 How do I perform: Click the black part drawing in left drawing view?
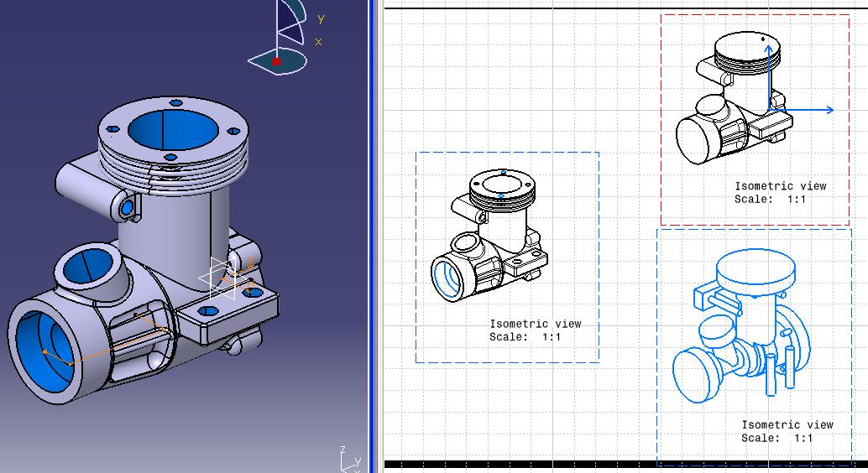click(489, 235)
